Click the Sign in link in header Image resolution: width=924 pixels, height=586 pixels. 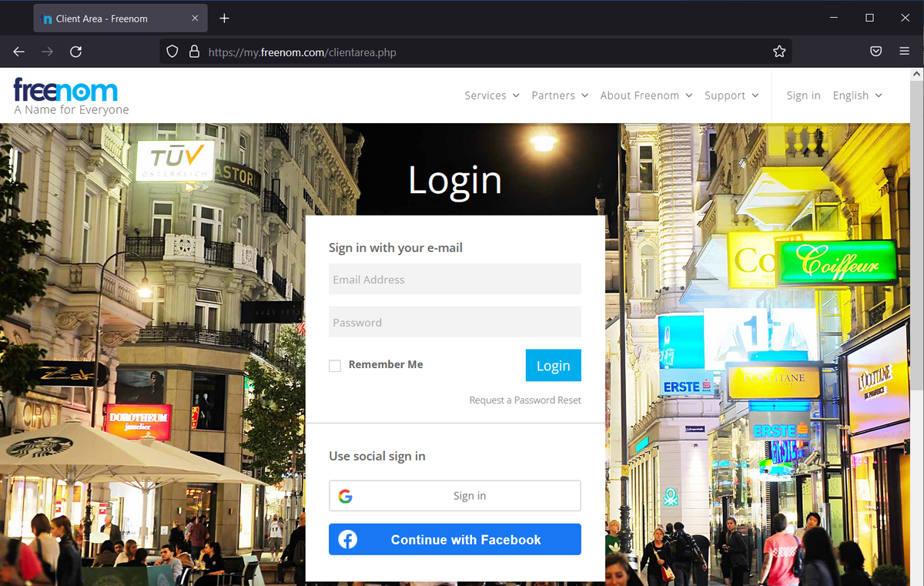pyautogui.click(x=803, y=95)
